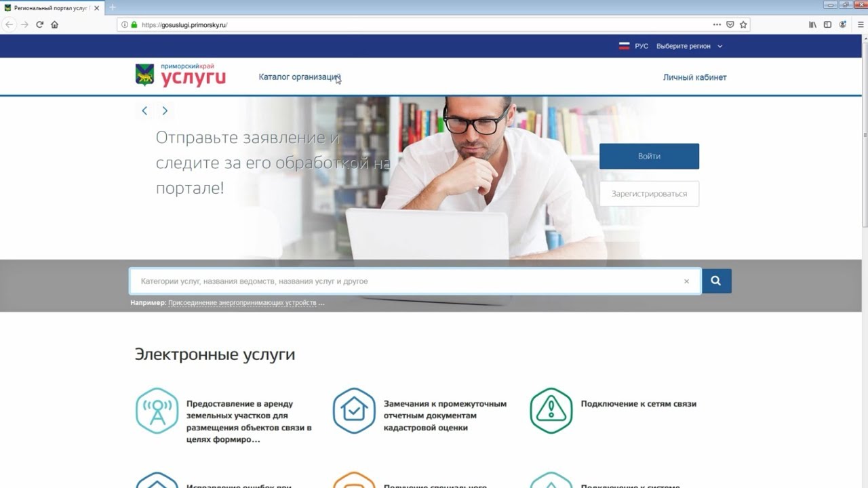Close the Региональный портал услуг tab
This screenshot has height=488, width=868.
96,7
